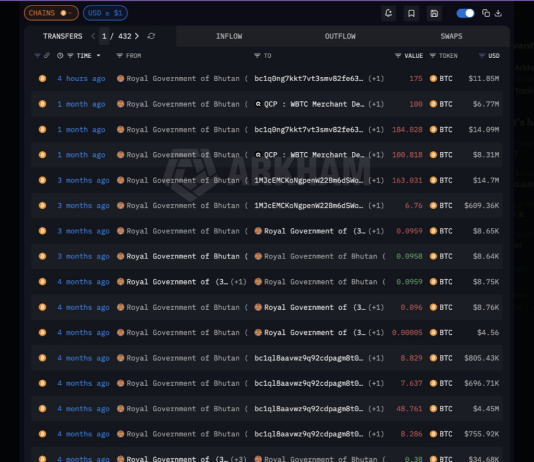Go to previous page of transfers
This screenshot has height=462, width=534.
click(x=93, y=36)
